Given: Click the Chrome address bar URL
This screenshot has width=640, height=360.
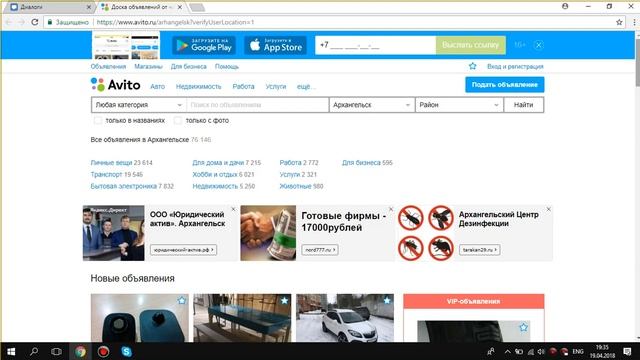Looking at the screenshot, I should pyautogui.click(x=176, y=22).
